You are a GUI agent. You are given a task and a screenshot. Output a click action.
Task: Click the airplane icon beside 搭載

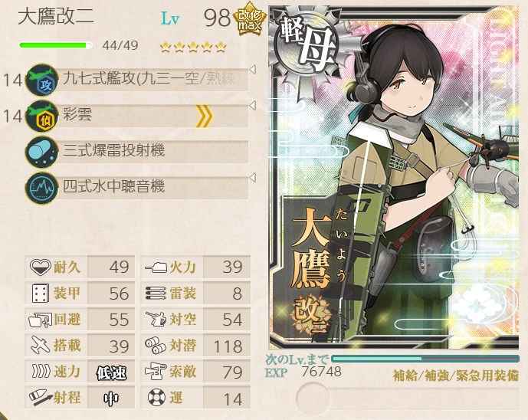coord(41,345)
